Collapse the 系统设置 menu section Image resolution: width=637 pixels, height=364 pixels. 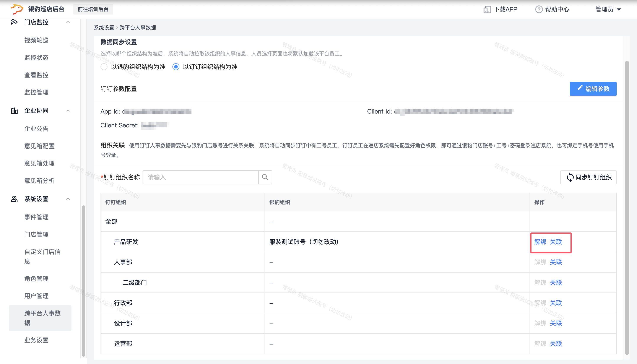point(68,199)
